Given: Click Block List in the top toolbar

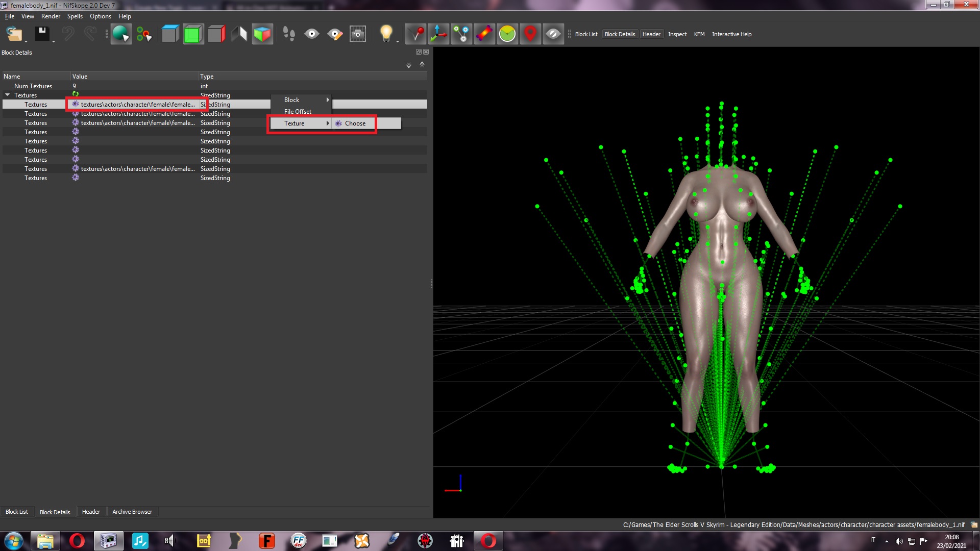Looking at the screenshot, I should click(x=586, y=34).
